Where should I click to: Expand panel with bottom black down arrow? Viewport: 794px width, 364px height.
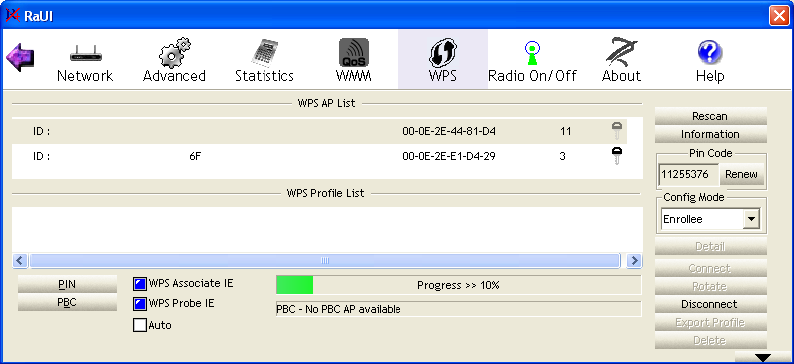tap(763, 357)
